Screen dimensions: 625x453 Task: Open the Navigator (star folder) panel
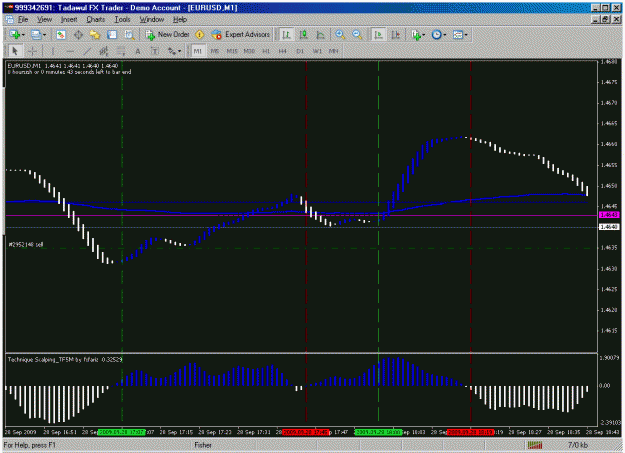pyautogui.click(x=95, y=35)
